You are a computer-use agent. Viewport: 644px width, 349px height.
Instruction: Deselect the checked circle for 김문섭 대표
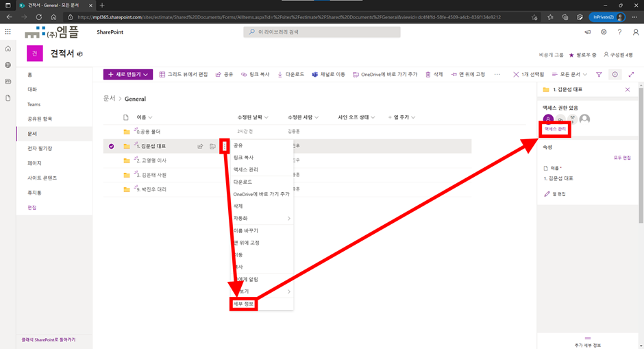pos(111,146)
